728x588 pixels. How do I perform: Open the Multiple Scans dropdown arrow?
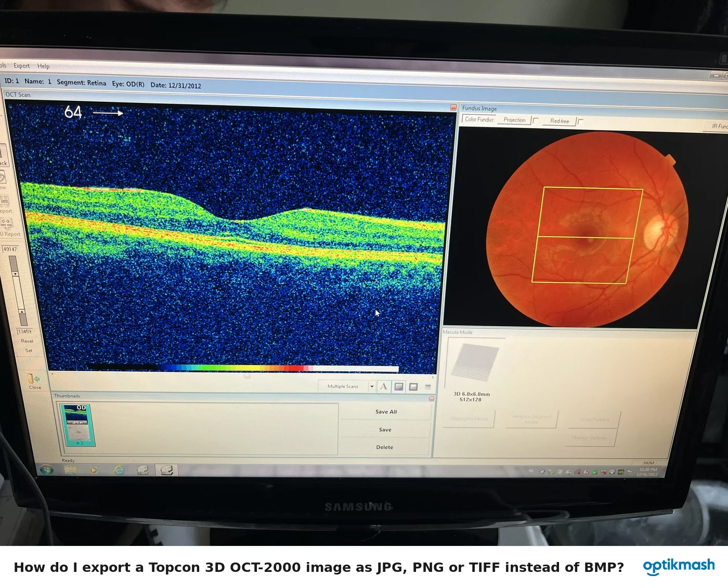click(372, 386)
